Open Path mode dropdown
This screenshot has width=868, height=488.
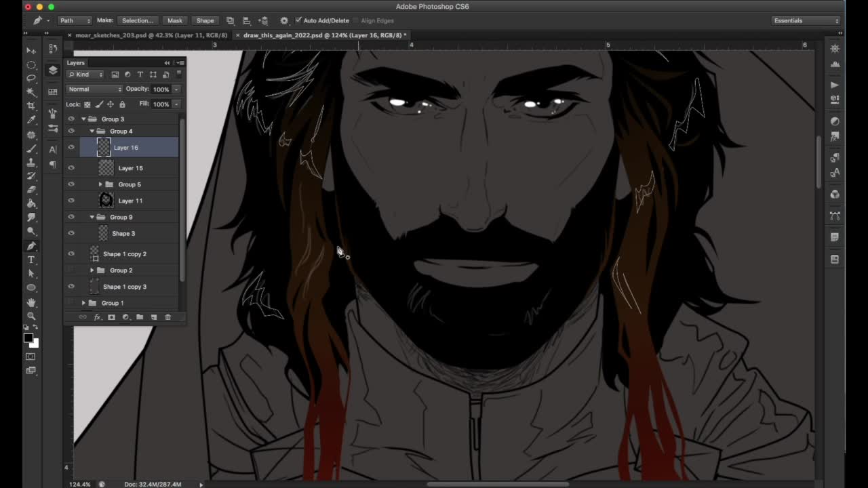click(x=75, y=20)
